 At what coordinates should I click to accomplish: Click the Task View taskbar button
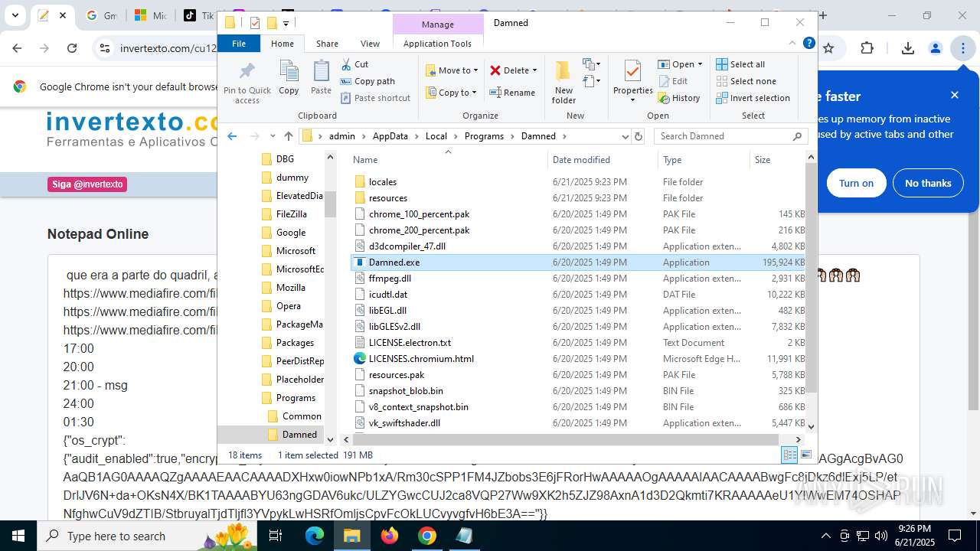[x=276, y=536]
